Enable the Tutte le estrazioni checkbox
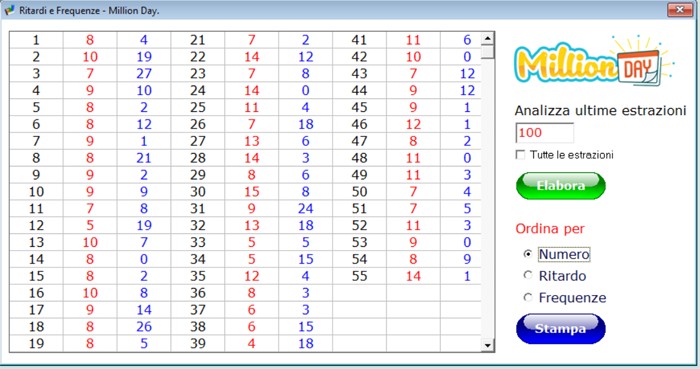This screenshot has width=700, height=369. pos(520,154)
